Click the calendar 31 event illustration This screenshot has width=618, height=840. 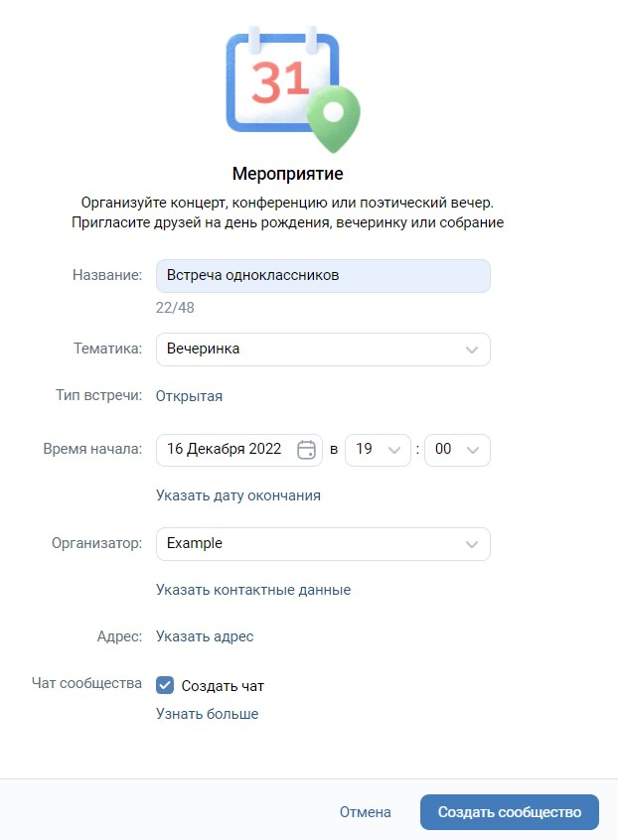coord(292,88)
